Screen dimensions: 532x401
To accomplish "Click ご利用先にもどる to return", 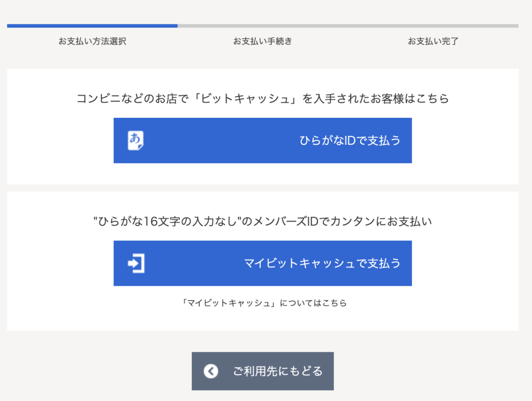I will tap(262, 371).
